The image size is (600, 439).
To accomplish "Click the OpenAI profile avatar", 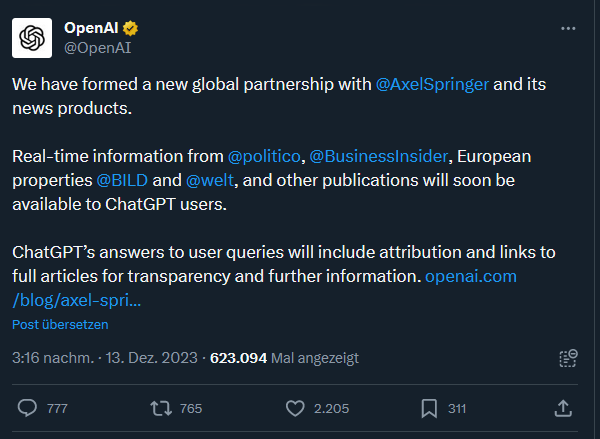I will coord(32,37).
